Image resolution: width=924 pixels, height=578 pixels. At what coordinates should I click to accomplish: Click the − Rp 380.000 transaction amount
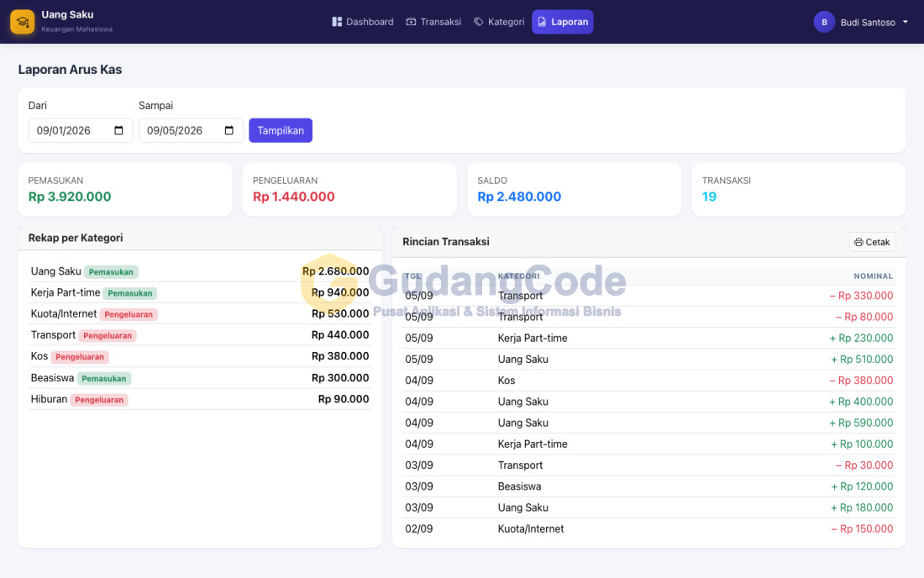(x=861, y=381)
